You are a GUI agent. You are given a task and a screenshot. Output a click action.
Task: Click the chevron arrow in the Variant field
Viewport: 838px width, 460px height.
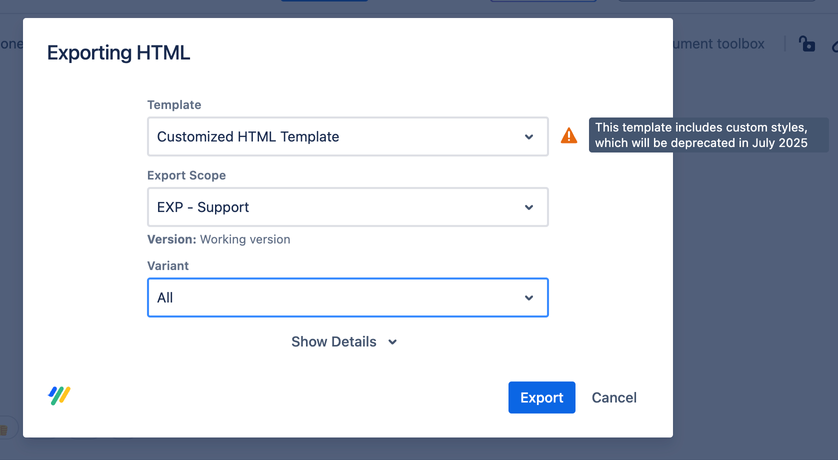pyautogui.click(x=529, y=298)
